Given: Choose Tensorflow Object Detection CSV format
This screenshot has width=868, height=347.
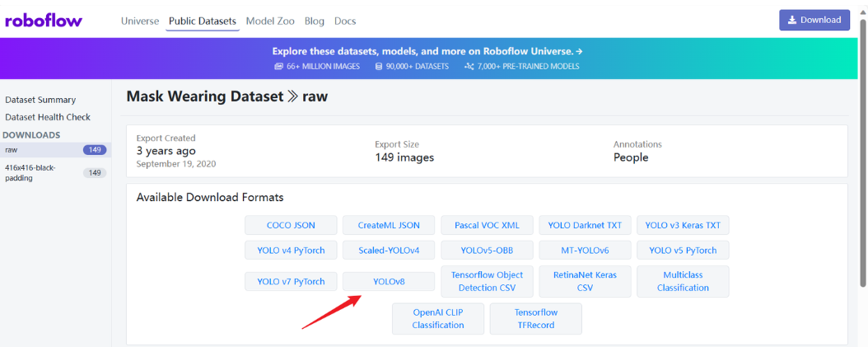Looking at the screenshot, I should click(488, 281).
